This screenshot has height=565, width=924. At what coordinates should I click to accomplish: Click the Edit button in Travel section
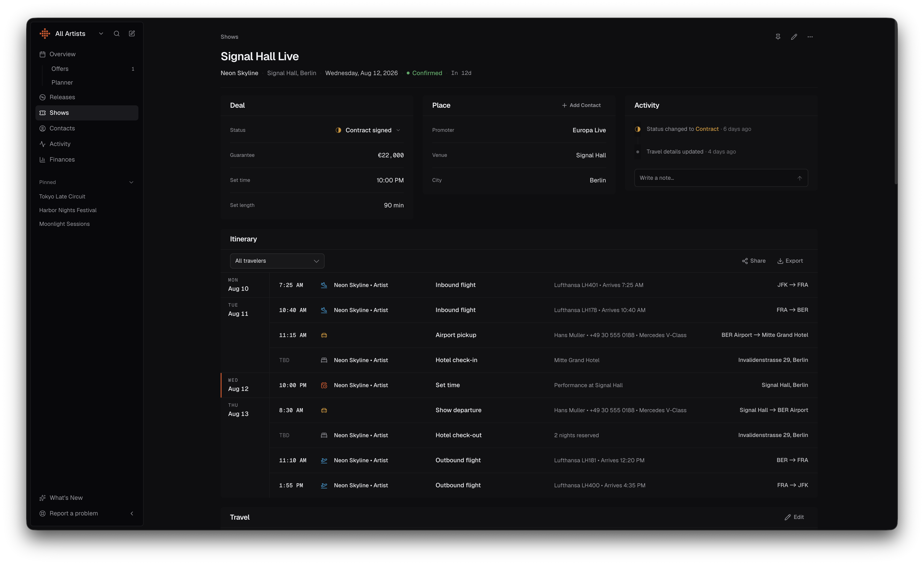[794, 517]
